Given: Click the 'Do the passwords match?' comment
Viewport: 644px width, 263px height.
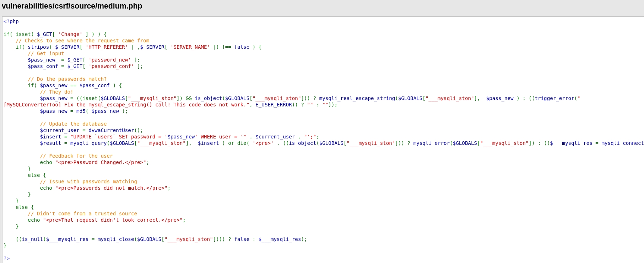Looking at the screenshot, I should click(x=67, y=79).
